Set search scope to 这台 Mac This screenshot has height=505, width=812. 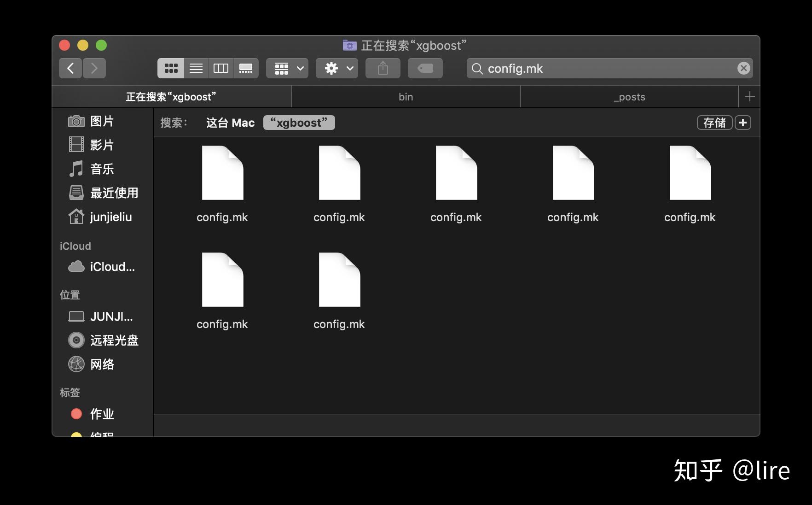pyautogui.click(x=230, y=123)
